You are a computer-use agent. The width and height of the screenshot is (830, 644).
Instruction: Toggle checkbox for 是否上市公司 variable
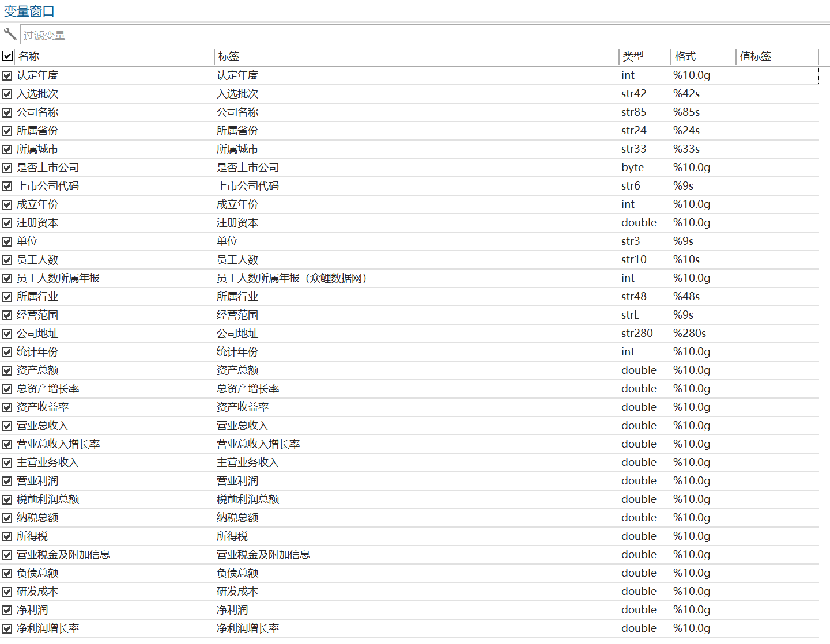pos(7,168)
